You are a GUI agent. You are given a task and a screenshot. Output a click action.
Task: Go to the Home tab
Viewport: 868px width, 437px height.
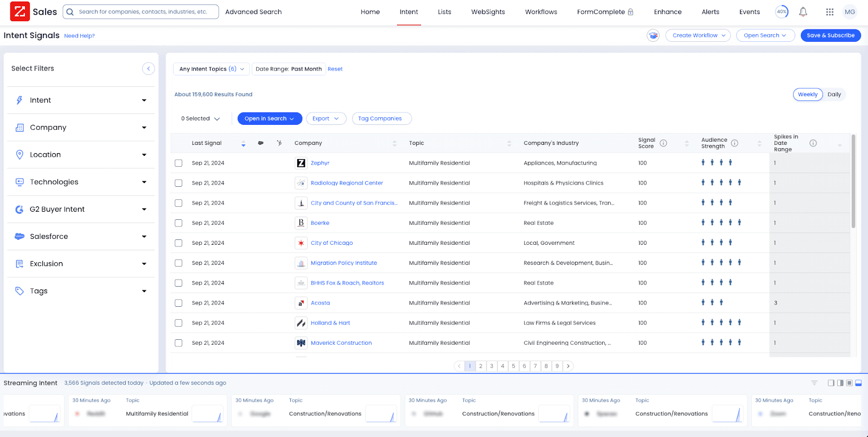(x=370, y=12)
